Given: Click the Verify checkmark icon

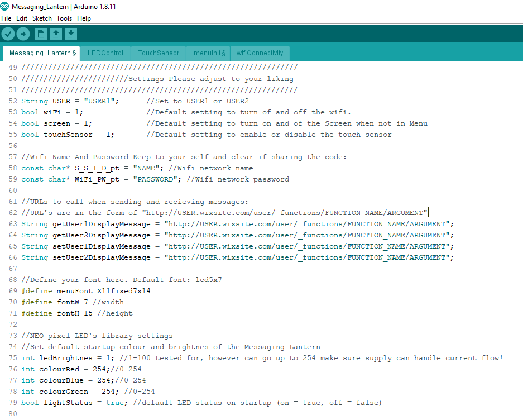Looking at the screenshot, I should click(x=8, y=34).
